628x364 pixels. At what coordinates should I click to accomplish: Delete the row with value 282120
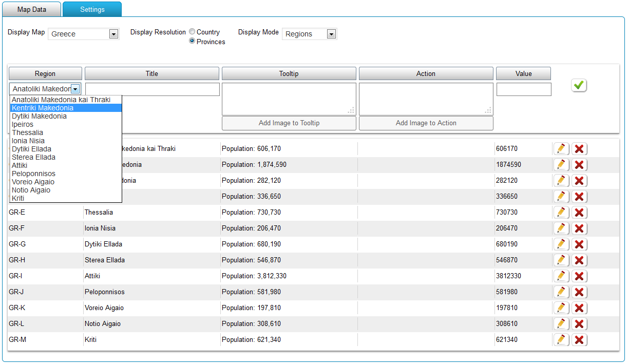(x=579, y=181)
